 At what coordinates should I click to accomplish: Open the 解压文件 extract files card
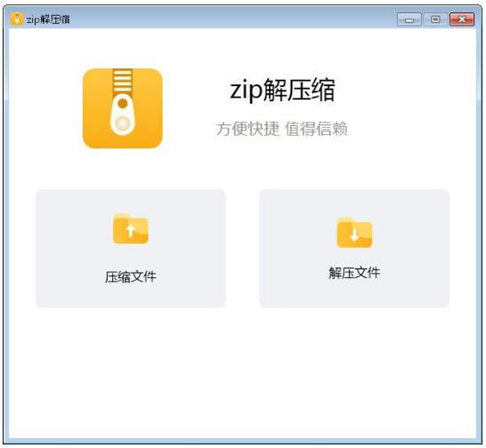[x=355, y=248]
